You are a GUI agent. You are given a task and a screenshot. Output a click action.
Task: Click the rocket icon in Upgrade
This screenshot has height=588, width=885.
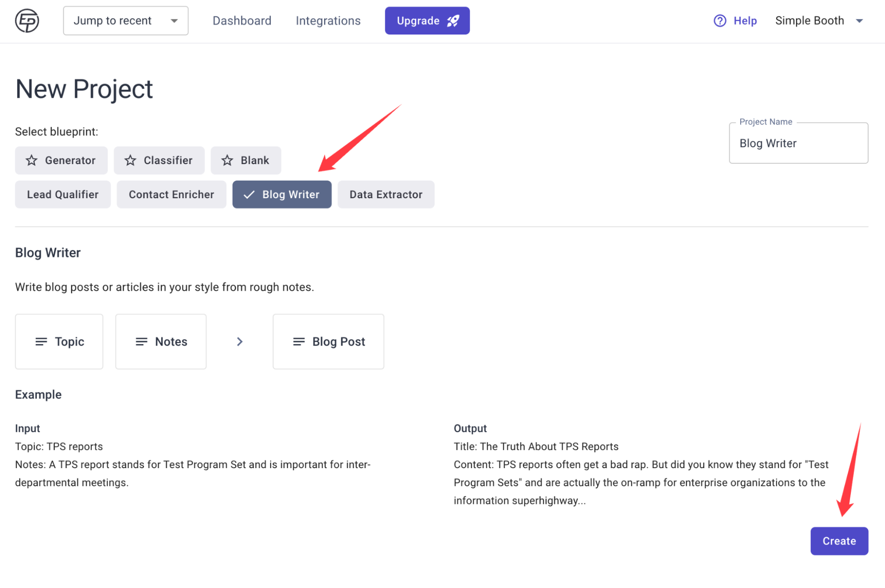453,21
